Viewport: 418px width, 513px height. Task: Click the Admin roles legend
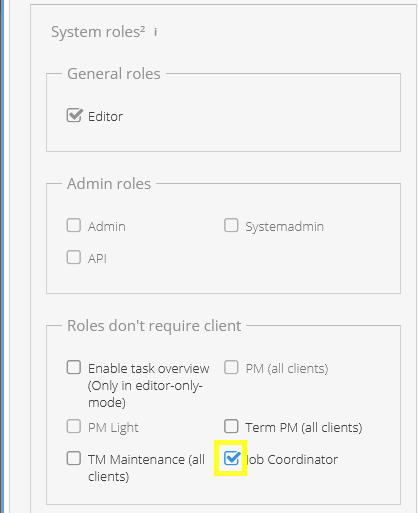(x=109, y=184)
